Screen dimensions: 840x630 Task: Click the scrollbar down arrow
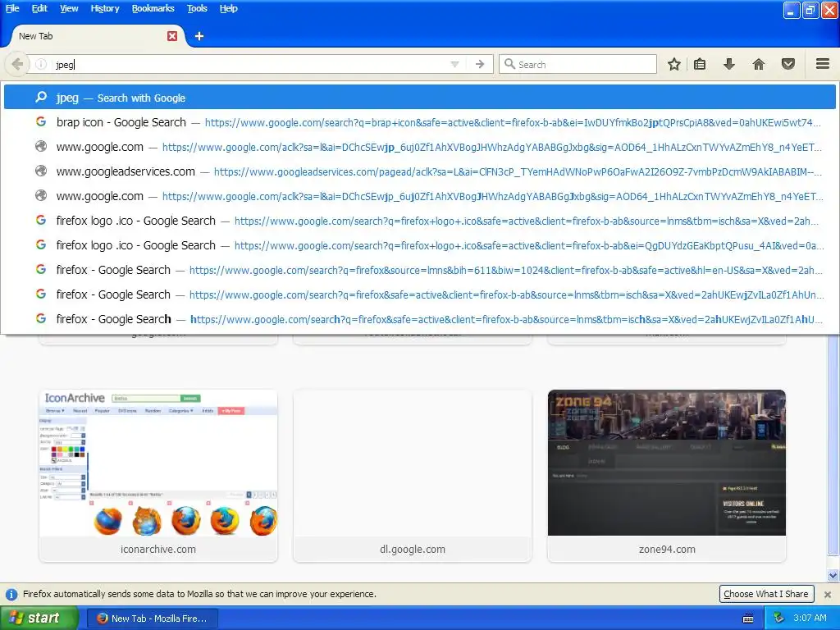tap(833, 575)
